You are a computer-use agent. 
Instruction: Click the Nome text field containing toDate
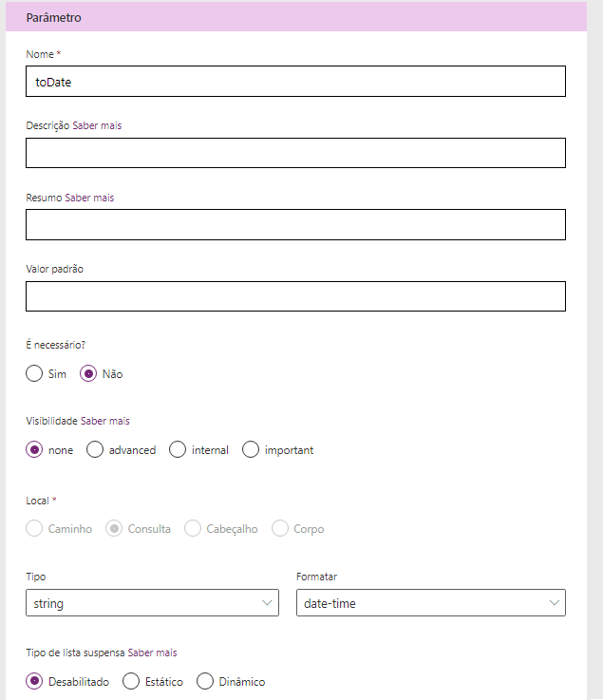pos(295,82)
